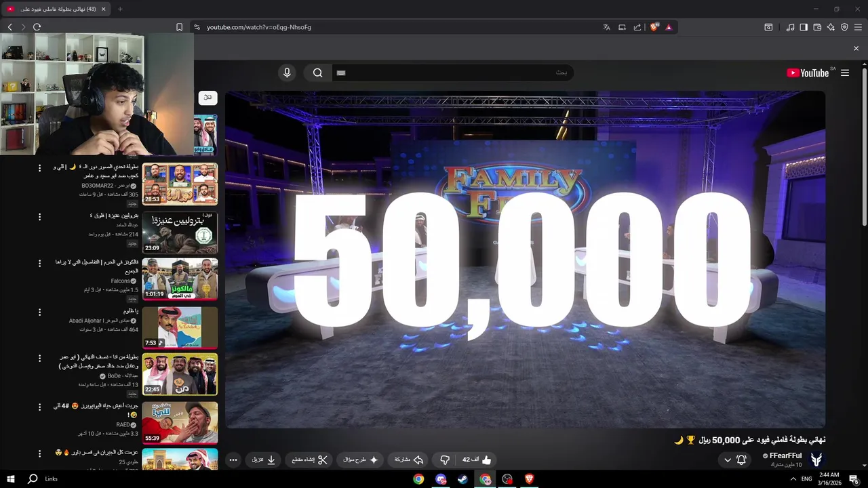Image resolution: width=868 pixels, height=488 pixels.
Task: Toggle the browser sidebar panel icon
Action: (x=804, y=27)
